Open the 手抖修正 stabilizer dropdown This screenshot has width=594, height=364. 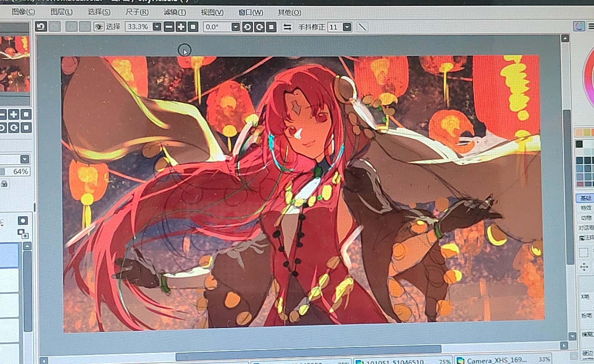pos(347,27)
